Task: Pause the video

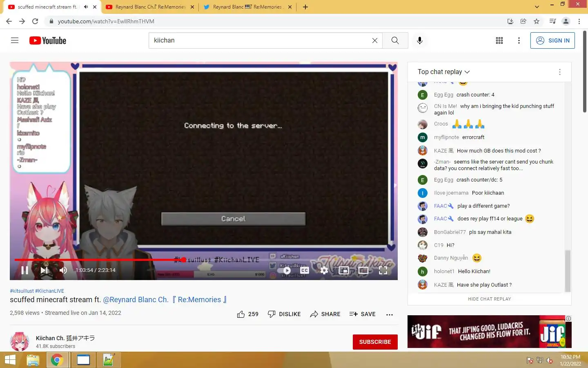Action: [25, 270]
